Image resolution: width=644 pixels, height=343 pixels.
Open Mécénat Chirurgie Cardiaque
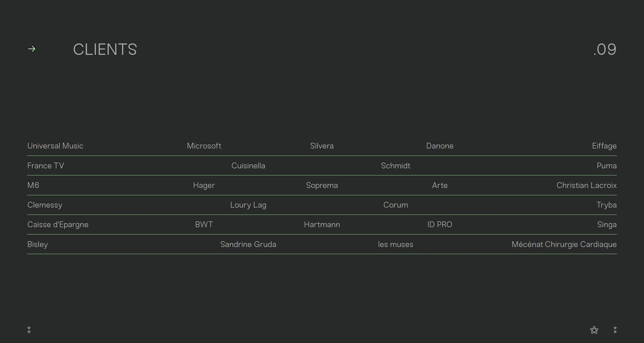(564, 244)
